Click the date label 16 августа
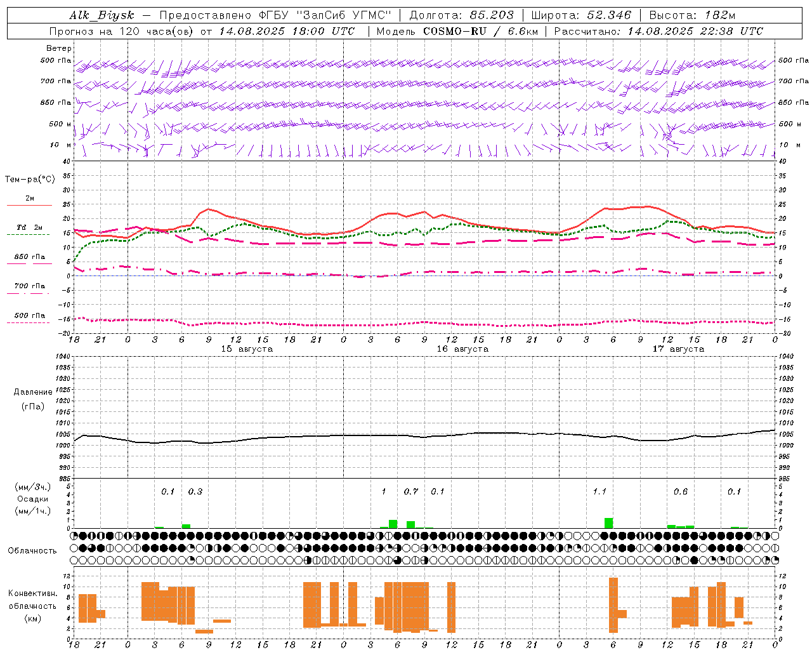This screenshot has width=812, height=650. click(x=462, y=349)
